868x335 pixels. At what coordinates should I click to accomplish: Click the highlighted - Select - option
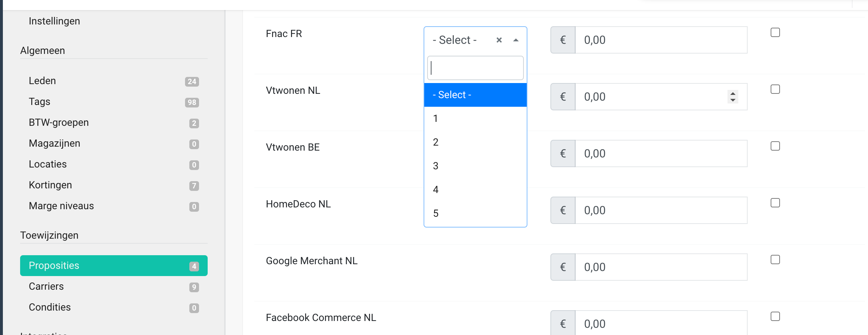pos(475,95)
